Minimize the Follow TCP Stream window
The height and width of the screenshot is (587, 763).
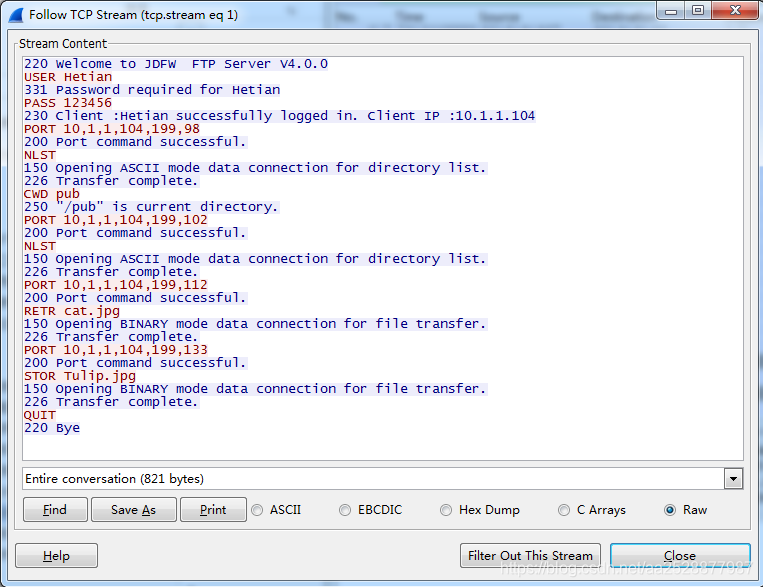pyautogui.click(x=671, y=11)
